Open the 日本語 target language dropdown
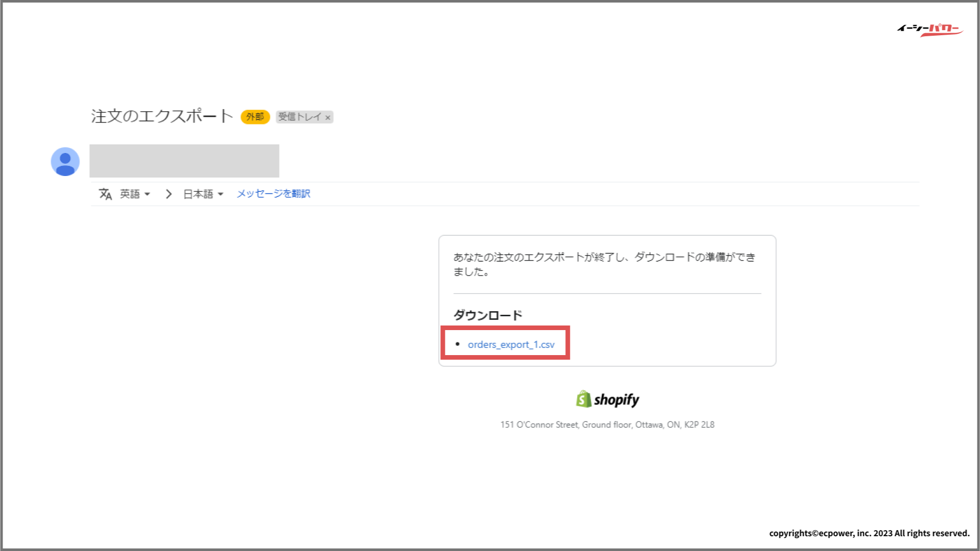Viewport: 980px width, 551px height. [203, 194]
